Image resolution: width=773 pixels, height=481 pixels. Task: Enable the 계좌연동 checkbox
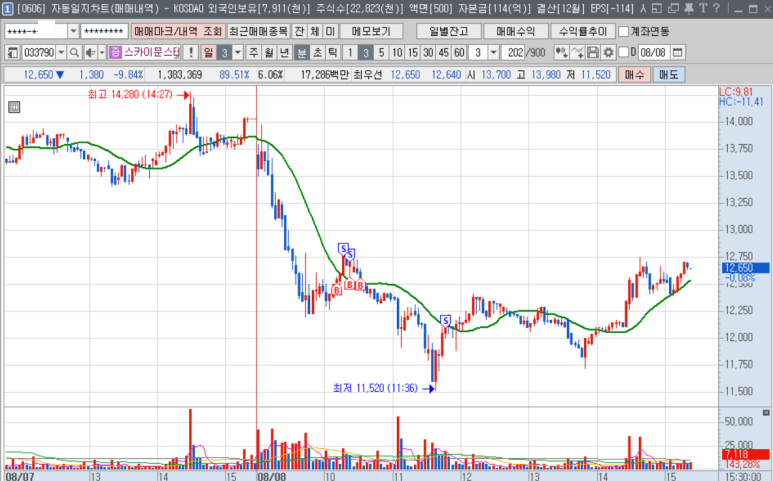[624, 31]
